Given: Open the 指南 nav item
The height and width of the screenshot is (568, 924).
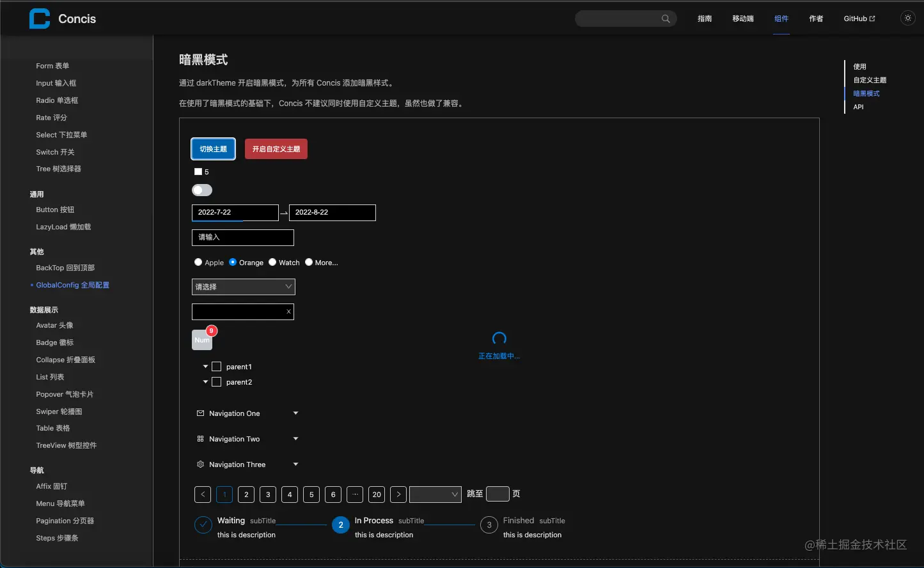Looking at the screenshot, I should point(705,19).
